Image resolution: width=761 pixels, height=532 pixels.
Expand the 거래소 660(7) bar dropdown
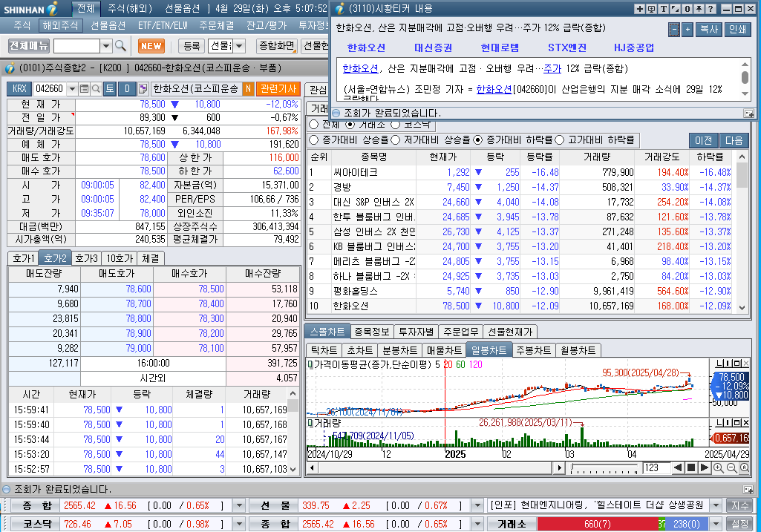716,525
